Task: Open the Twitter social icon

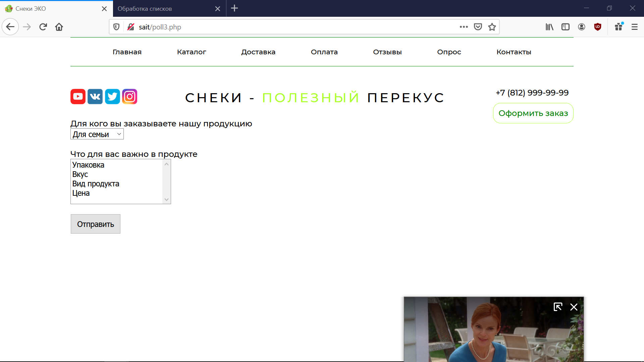Action: tap(112, 97)
